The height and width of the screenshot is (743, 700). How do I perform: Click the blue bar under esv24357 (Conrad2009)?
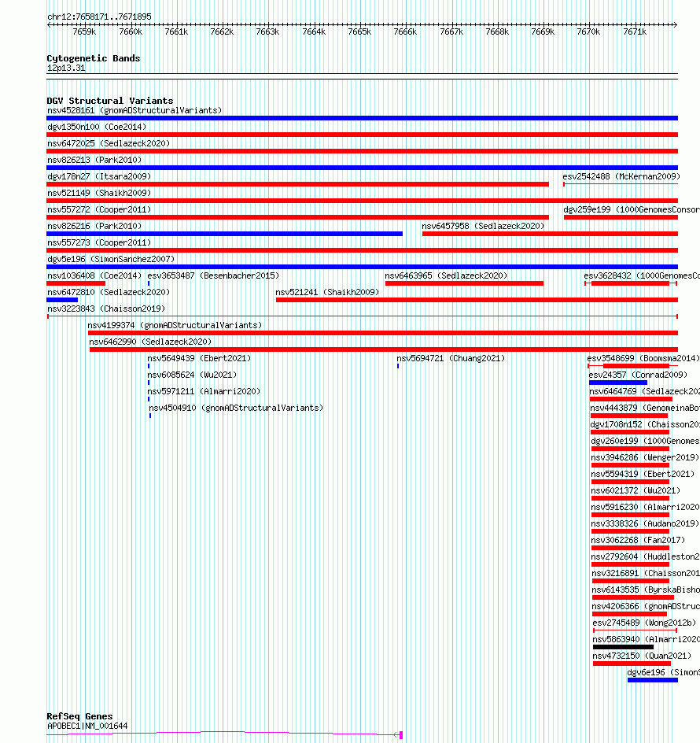pyautogui.click(x=618, y=383)
